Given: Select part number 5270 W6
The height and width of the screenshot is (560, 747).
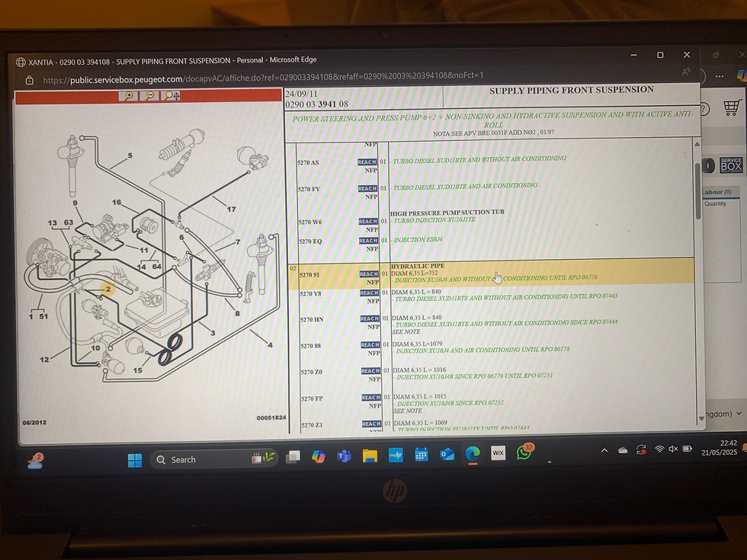Looking at the screenshot, I should click(310, 222).
